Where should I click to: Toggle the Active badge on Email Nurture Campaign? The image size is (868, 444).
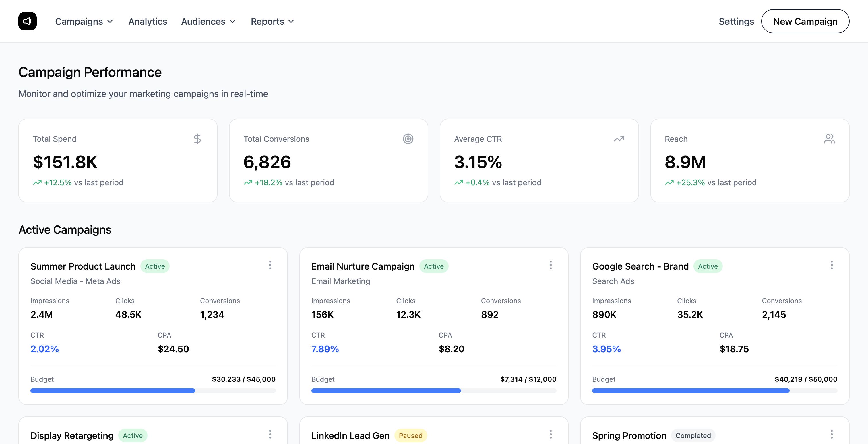[x=434, y=266]
